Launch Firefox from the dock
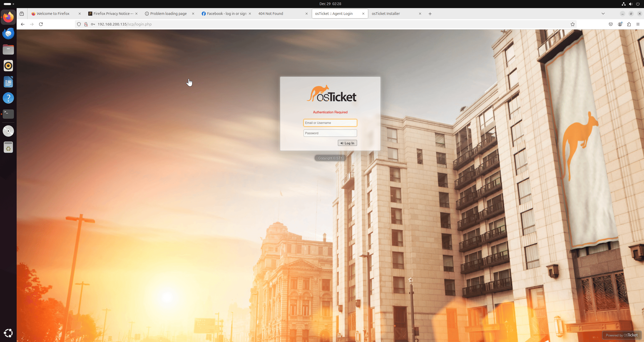 (8, 17)
